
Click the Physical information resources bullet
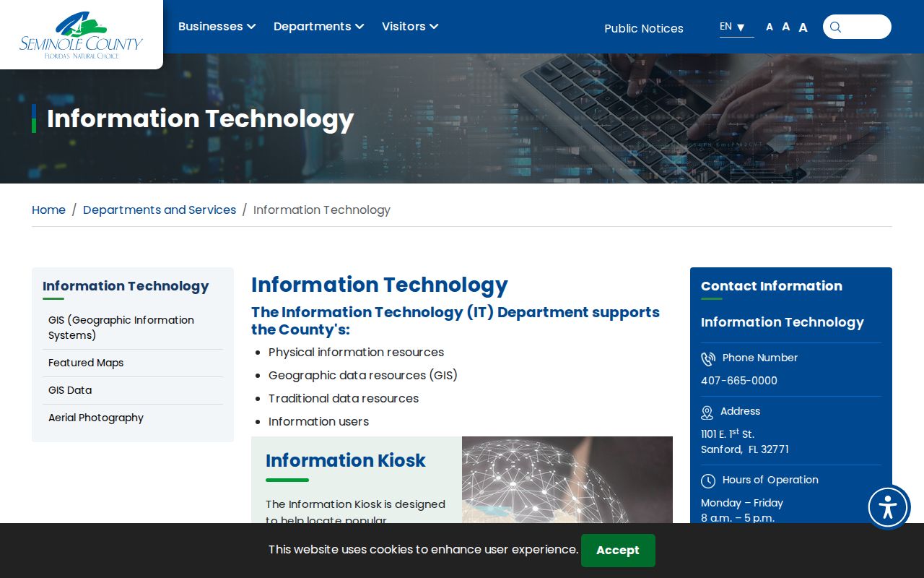click(x=357, y=352)
